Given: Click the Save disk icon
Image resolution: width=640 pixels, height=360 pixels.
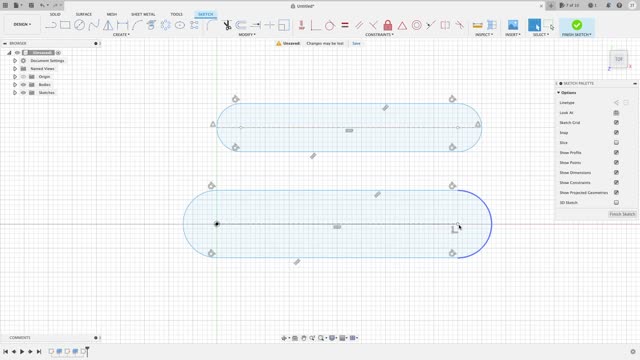Looking at the screenshot, I should pos(31,5).
